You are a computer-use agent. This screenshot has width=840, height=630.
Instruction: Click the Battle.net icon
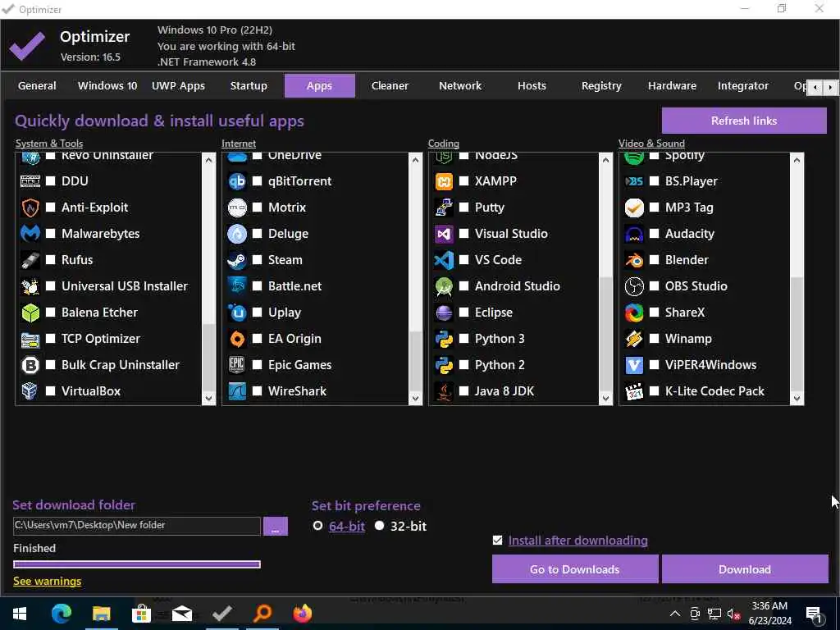(x=237, y=286)
